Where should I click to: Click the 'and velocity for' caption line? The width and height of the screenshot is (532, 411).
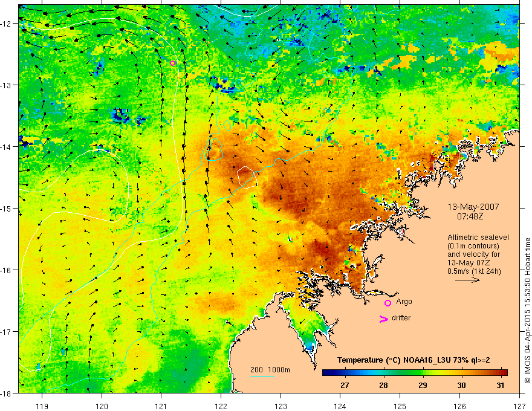click(x=473, y=254)
